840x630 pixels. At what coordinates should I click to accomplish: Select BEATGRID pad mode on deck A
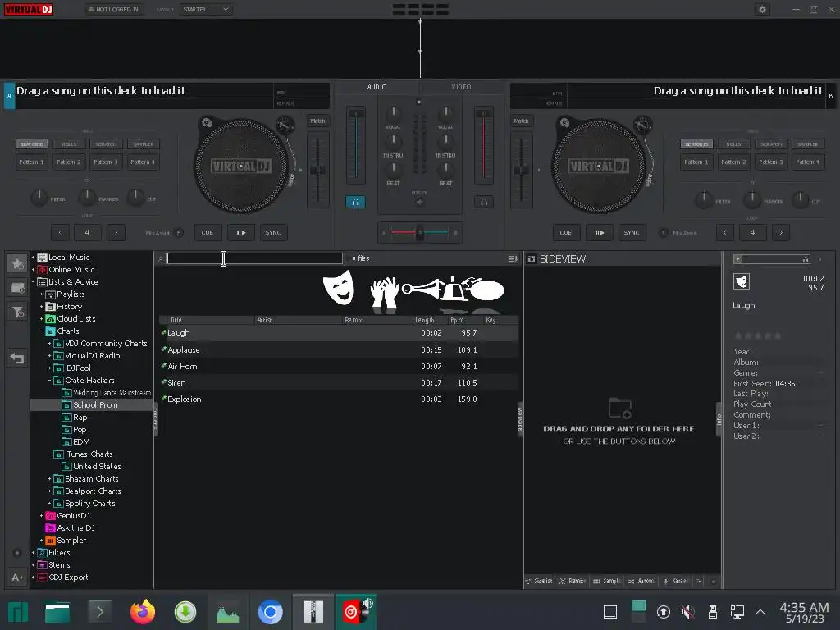pyautogui.click(x=32, y=144)
